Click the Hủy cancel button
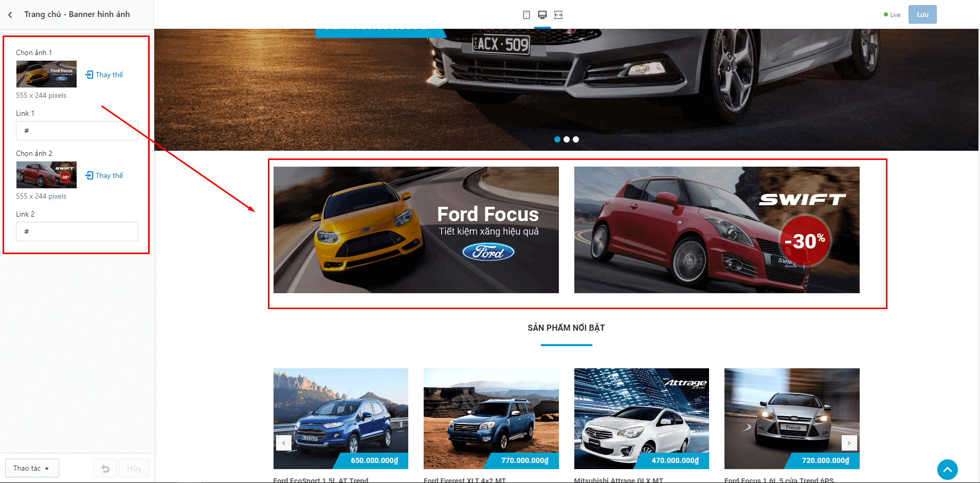980x483 pixels. [x=134, y=469]
